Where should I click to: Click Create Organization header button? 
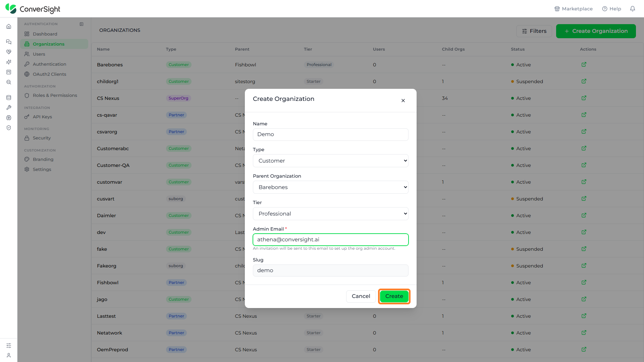596,31
